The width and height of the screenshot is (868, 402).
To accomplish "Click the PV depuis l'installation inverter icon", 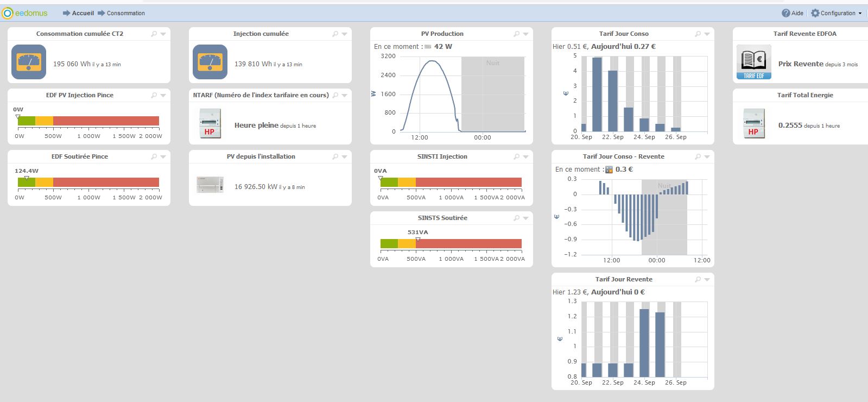I will coord(210,185).
